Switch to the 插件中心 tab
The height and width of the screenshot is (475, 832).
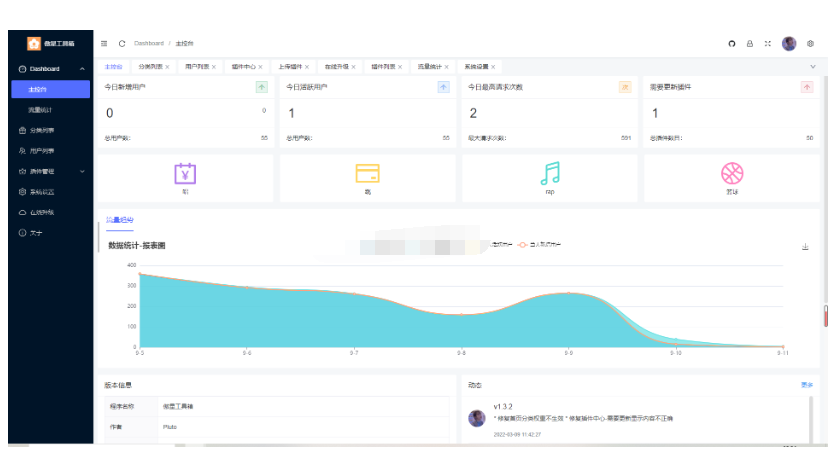[244, 67]
